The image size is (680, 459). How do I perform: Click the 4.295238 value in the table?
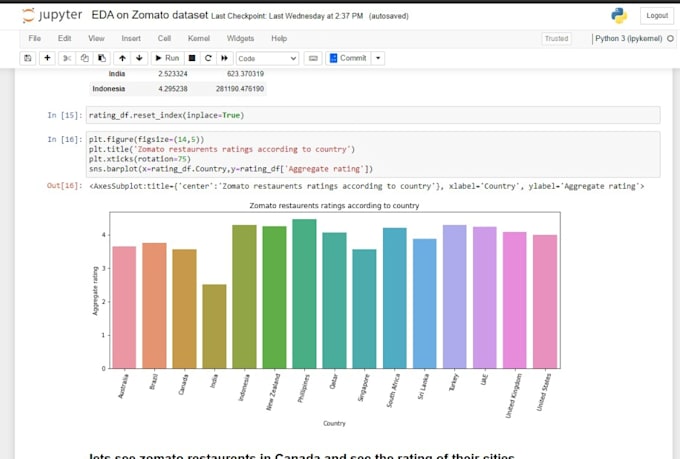coord(173,89)
